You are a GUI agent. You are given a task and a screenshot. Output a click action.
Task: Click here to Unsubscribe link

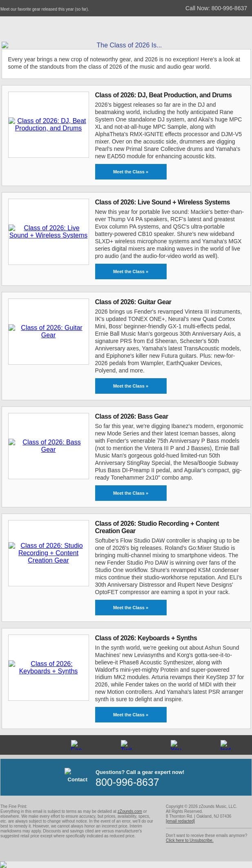point(190,840)
